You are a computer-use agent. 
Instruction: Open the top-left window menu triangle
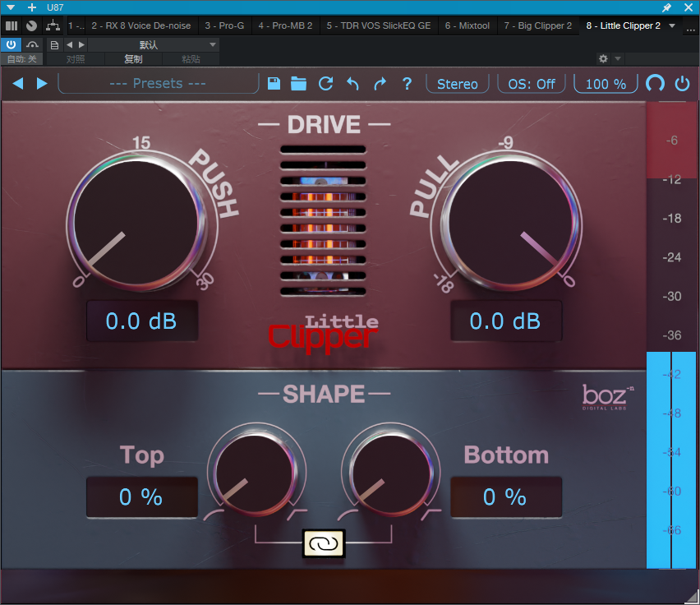11,7
